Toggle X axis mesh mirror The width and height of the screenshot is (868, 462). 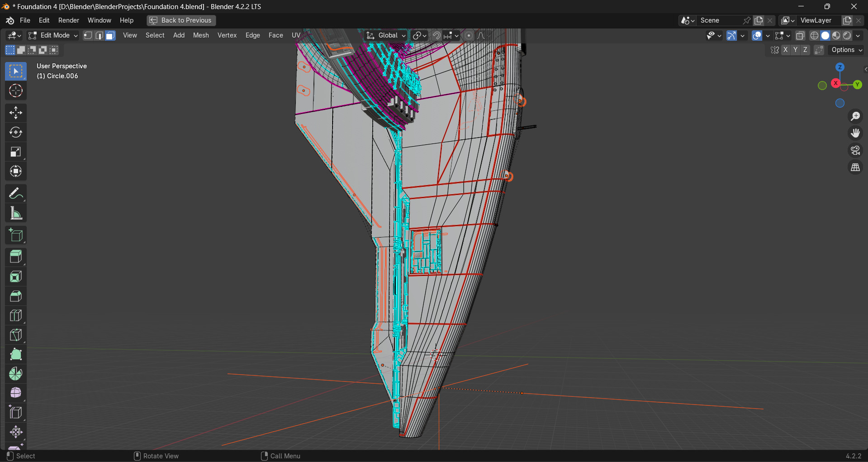point(786,50)
